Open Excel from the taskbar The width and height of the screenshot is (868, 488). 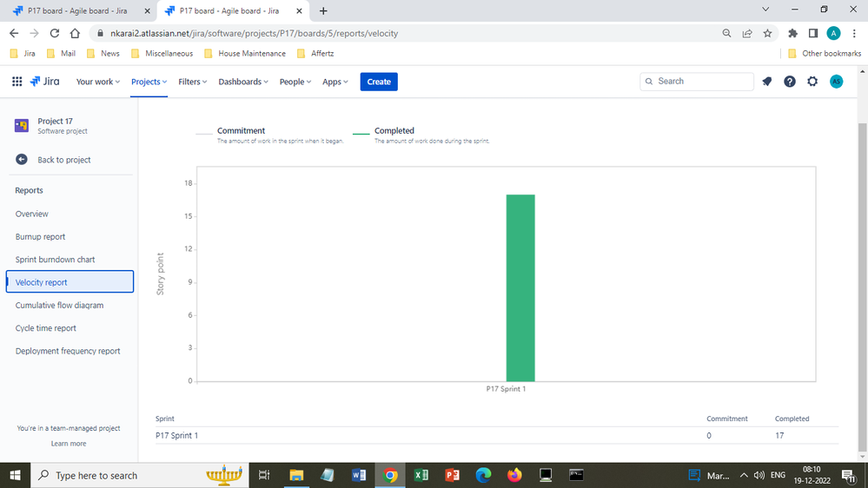(x=421, y=475)
